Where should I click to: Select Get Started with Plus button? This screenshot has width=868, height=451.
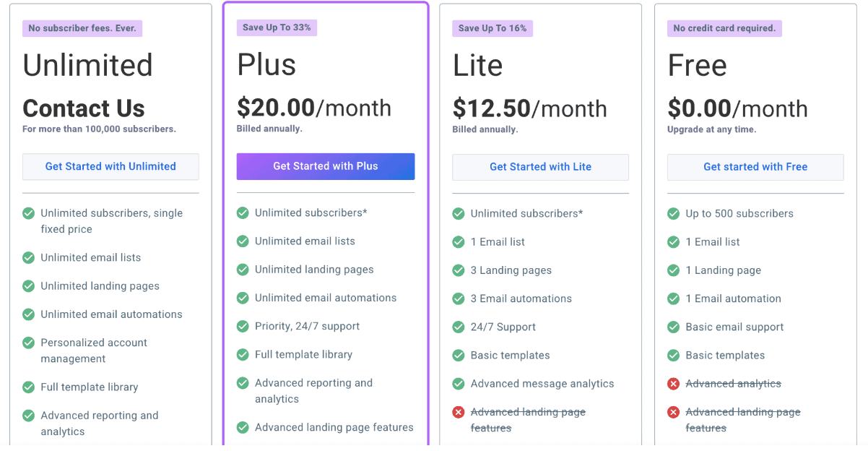[326, 166]
